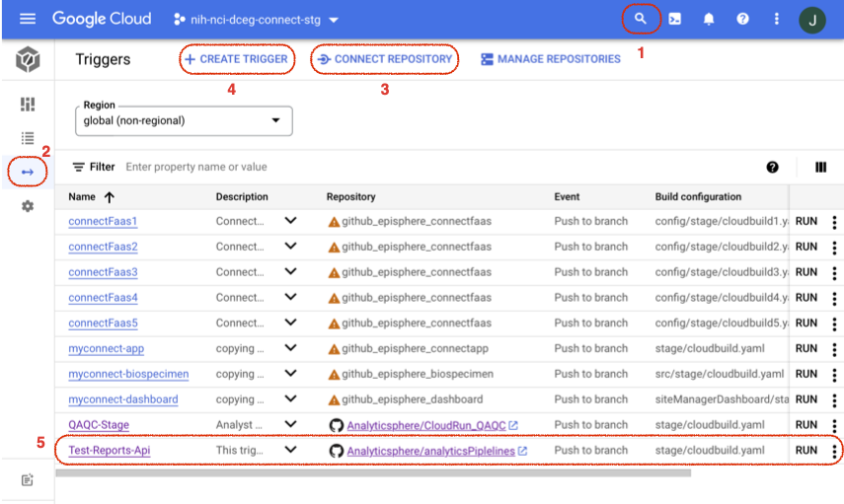Open more actions for Test-Reports-Api row
Viewport: 844px width, 504px height.
(834, 451)
